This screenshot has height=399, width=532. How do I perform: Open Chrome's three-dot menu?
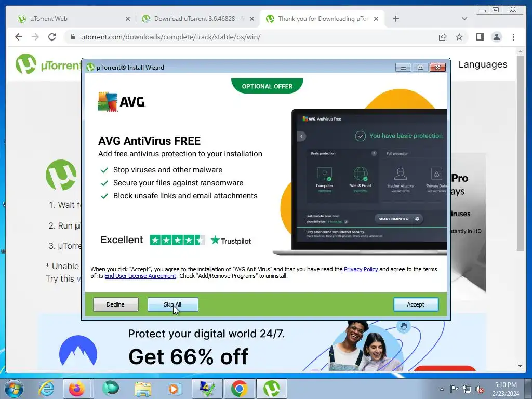[513, 37]
